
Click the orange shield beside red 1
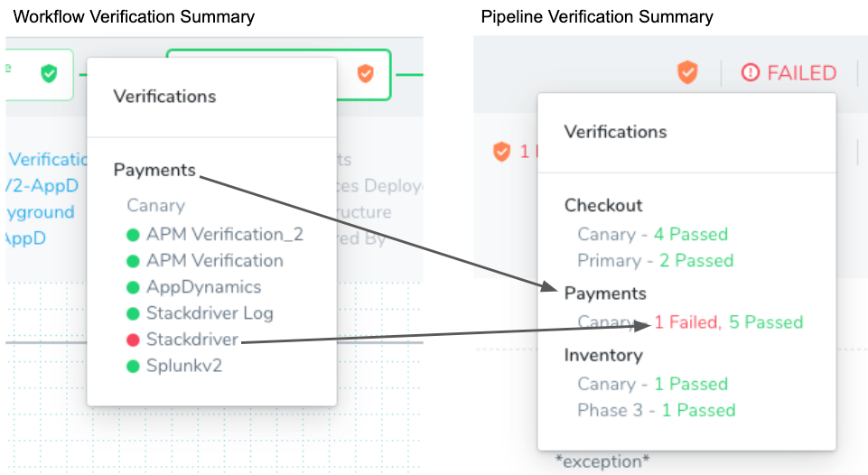click(501, 151)
